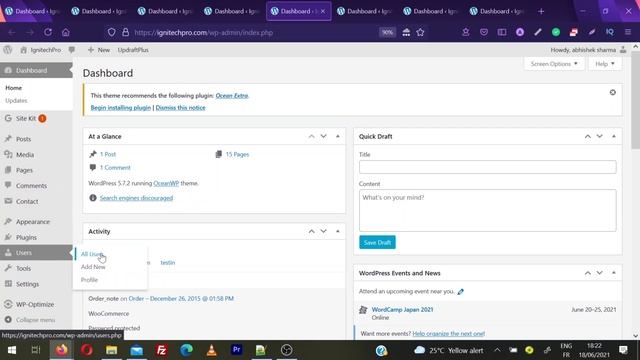Toggle At a Glance panel collapse

338,136
